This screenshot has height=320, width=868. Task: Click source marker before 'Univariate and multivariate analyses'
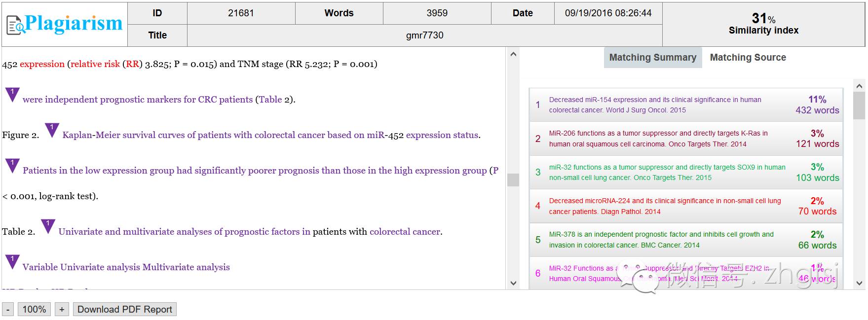48,227
